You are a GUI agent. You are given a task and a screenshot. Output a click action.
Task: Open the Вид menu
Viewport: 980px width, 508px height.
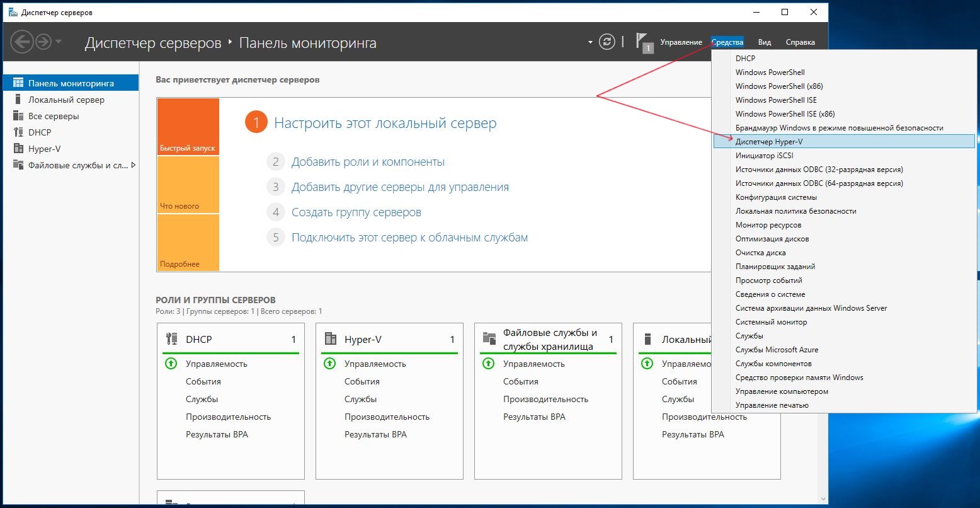[764, 42]
